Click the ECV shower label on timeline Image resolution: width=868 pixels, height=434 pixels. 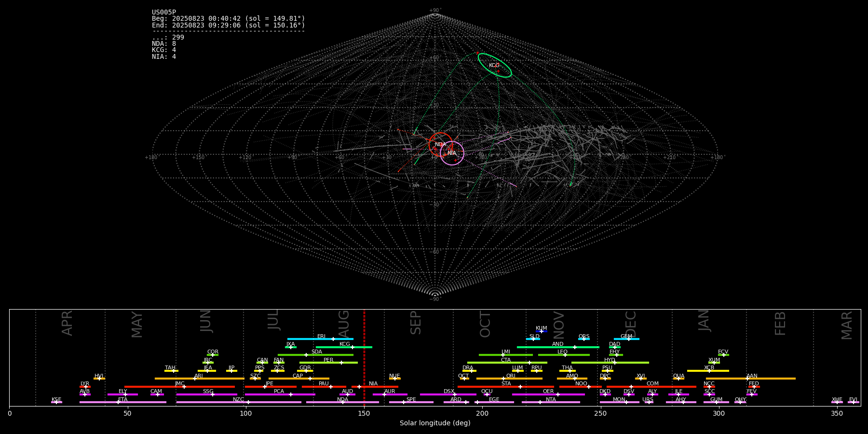click(723, 352)
